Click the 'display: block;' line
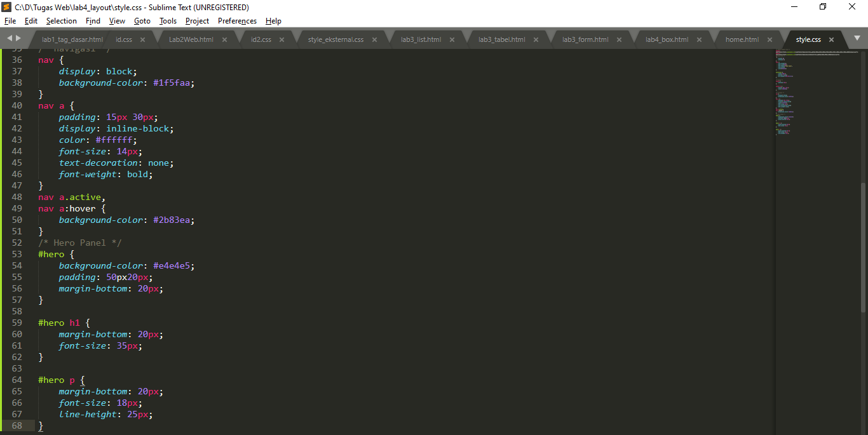Image resolution: width=868 pixels, height=435 pixels. pos(98,71)
